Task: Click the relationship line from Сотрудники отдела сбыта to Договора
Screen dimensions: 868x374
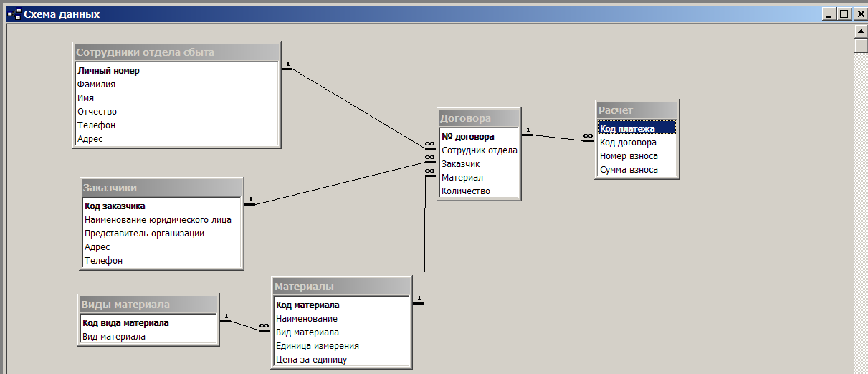Action: [358, 108]
